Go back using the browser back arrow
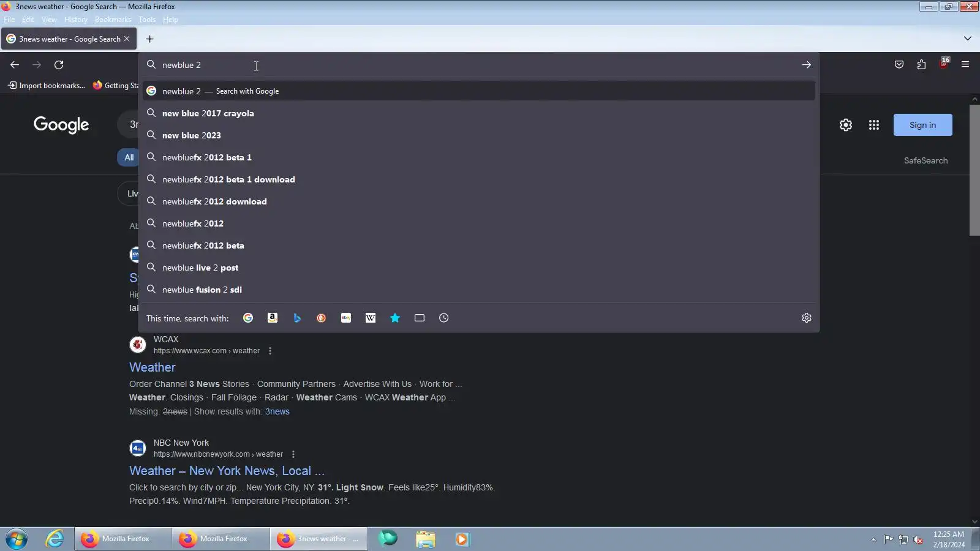 point(15,65)
